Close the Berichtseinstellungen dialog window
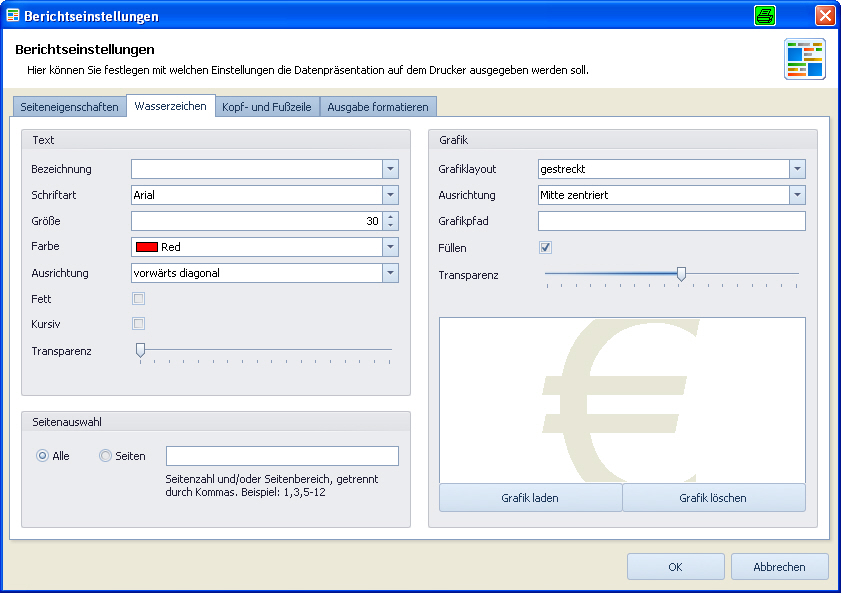 825,16
